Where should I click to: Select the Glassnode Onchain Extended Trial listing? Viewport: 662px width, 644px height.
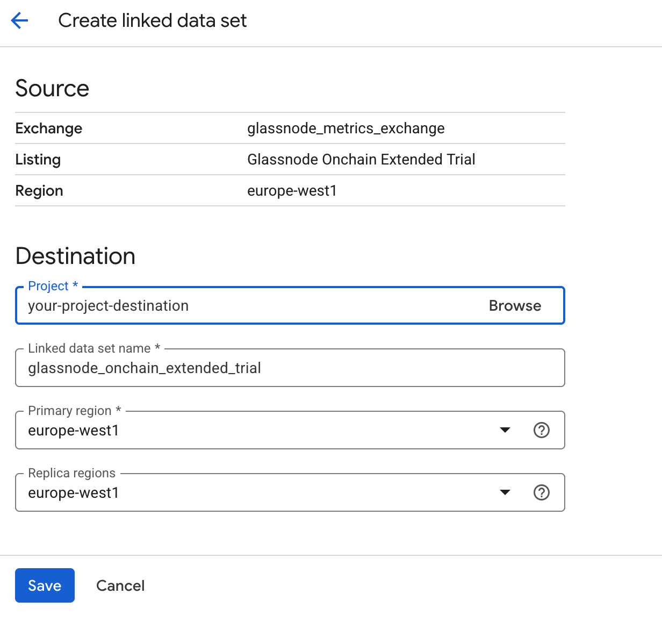click(361, 160)
